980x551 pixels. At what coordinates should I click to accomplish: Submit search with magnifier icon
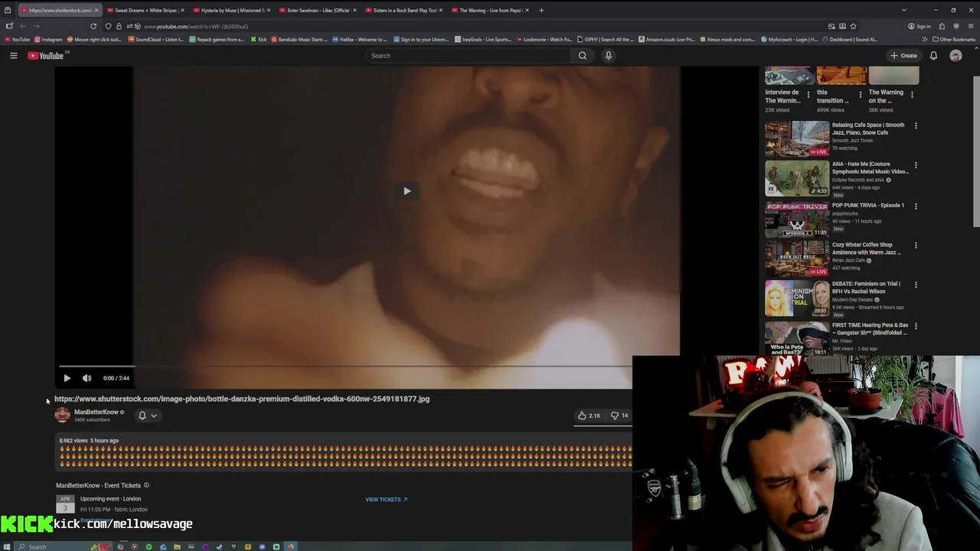click(583, 55)
